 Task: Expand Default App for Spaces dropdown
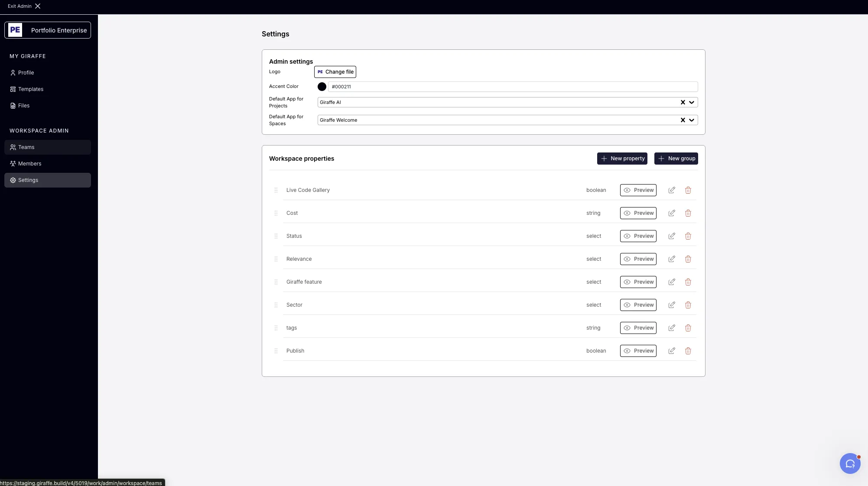coord(692,120)
